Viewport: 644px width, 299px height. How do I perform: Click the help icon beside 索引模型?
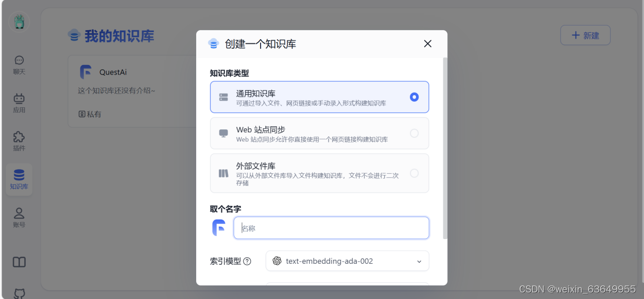tap(247, 261)
